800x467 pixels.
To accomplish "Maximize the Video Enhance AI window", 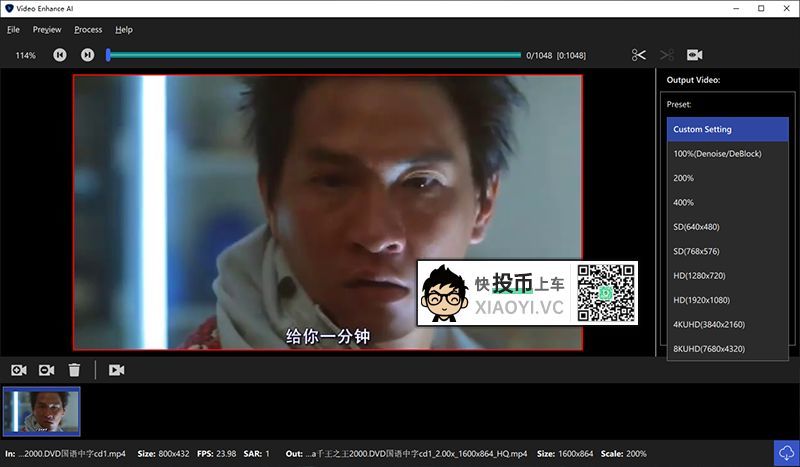I will tap(761, 8).
